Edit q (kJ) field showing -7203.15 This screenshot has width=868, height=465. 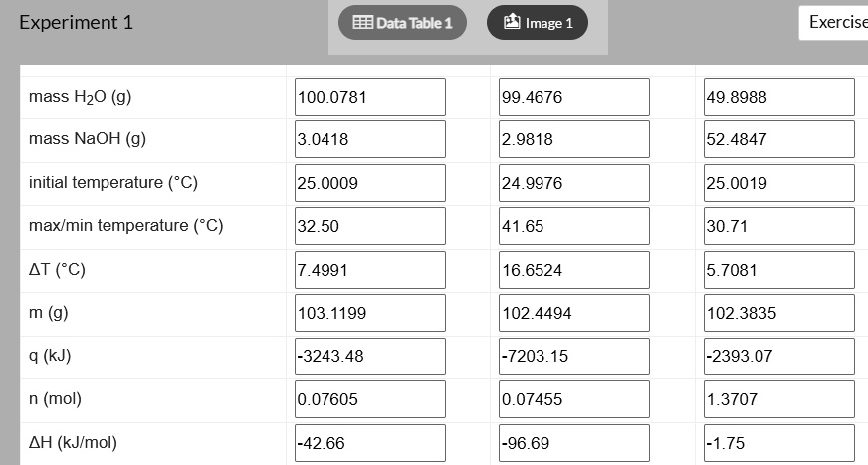[574, 356]
